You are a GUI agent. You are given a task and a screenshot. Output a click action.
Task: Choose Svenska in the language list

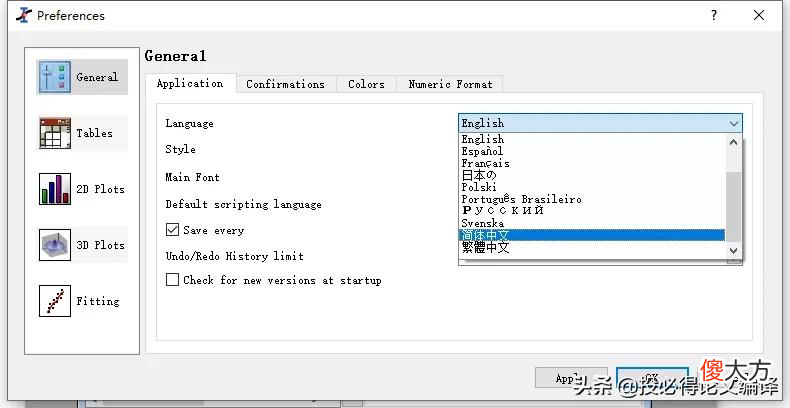(592, 223)
